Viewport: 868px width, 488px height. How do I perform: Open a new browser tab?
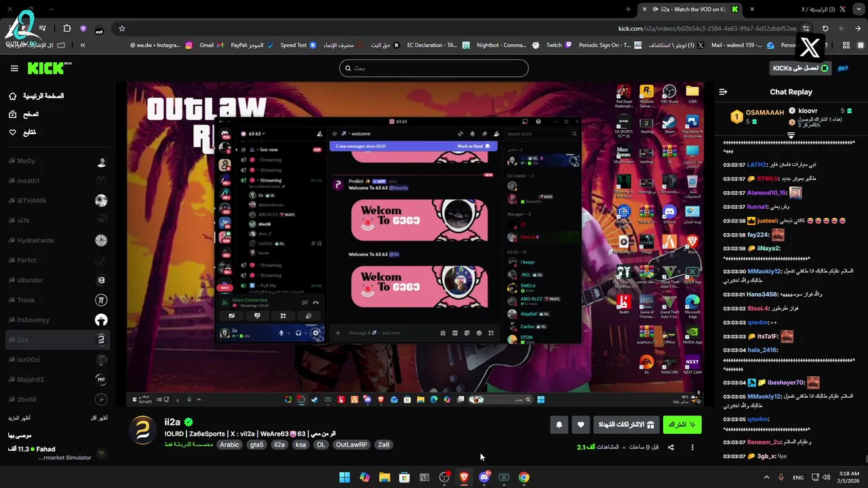[x=628, y=9]
